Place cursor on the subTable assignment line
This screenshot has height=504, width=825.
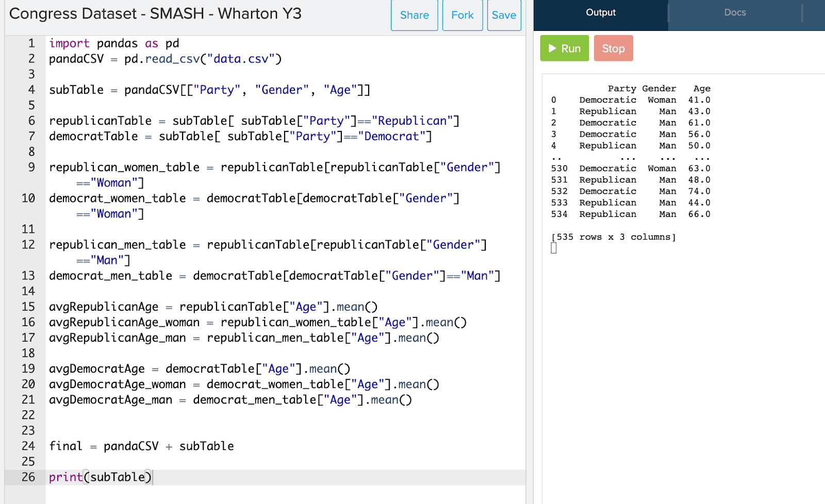coord(209,90)
